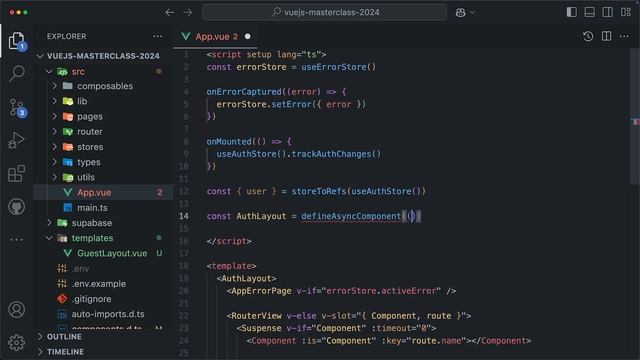This screenshot has width=640, height=360.
Task: Split the editor to the right
Action: click(607, 36)
